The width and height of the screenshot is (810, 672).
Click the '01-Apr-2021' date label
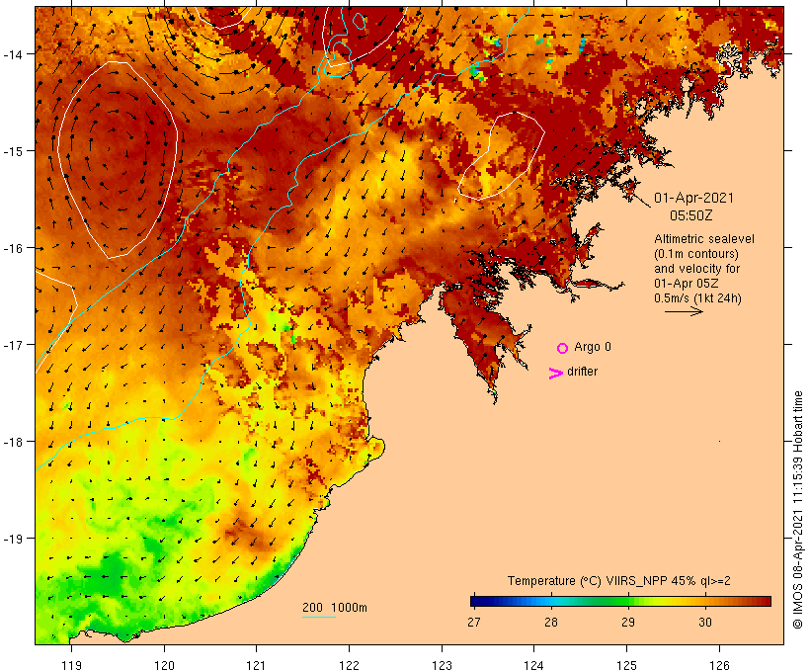click(x=693, y=198)
